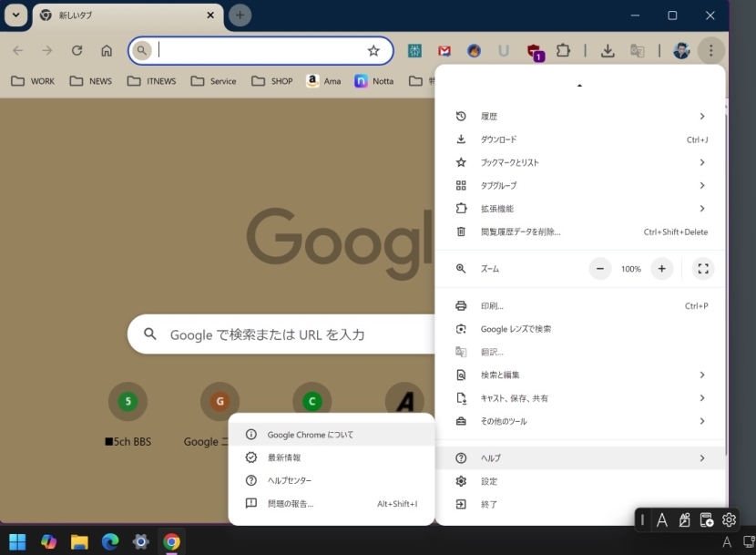This screenshot has height=555, width=756.
Task: Expand 拡張機能 submenu
Action: (x=580, y=209)
